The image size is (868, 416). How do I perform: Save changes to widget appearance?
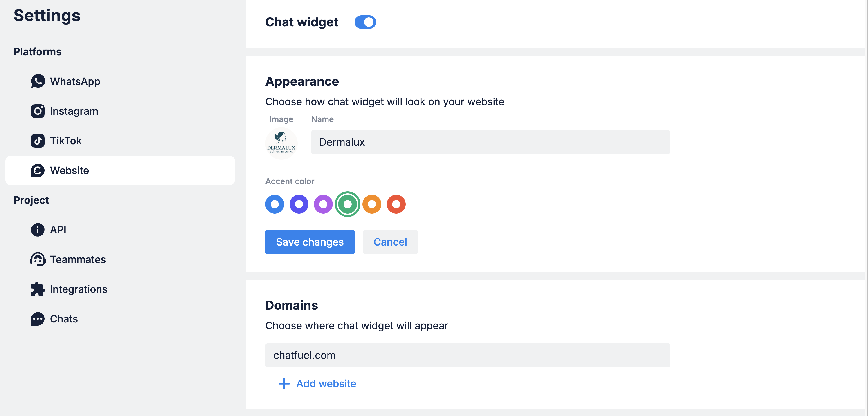pos(310,242)
